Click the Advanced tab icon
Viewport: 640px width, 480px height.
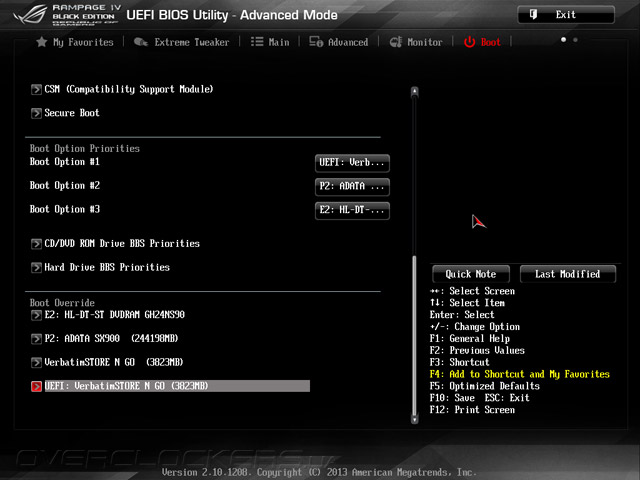tap(316, 42)
